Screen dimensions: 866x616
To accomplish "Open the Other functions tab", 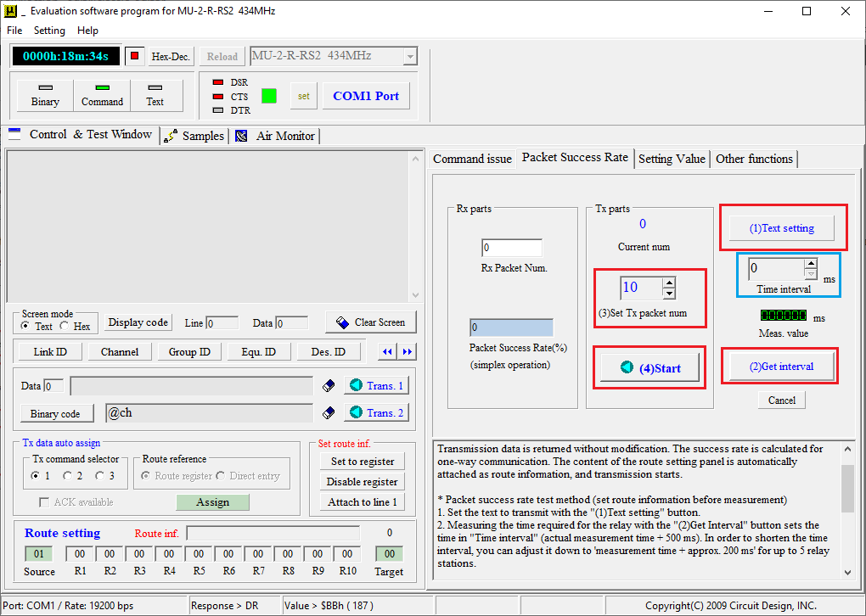I will coord(754,159).
